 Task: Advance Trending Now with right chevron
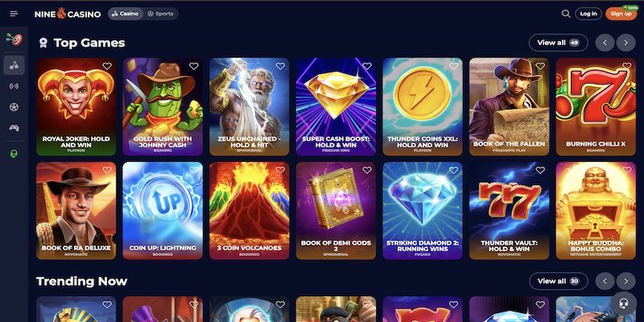click(x=625, y=281)
